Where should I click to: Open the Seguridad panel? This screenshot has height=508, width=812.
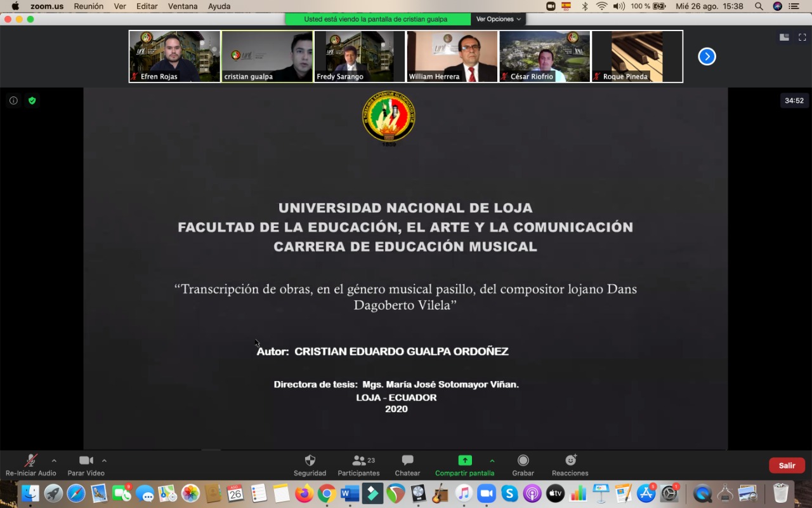310,465
